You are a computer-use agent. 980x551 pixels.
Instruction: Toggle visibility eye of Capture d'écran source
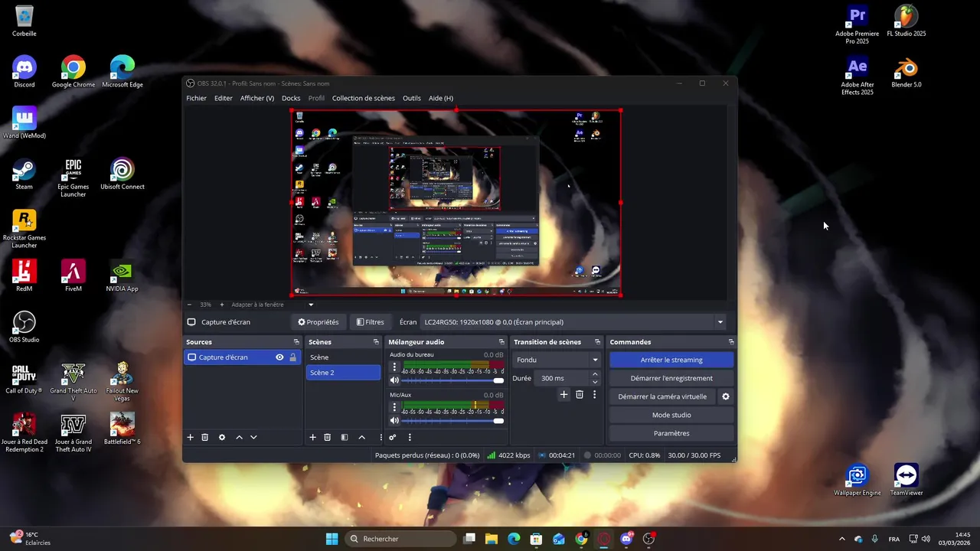pos(279,357)
